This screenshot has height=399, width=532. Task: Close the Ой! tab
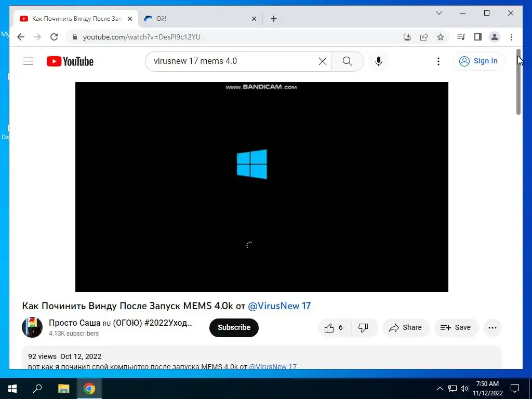[254, 19]
